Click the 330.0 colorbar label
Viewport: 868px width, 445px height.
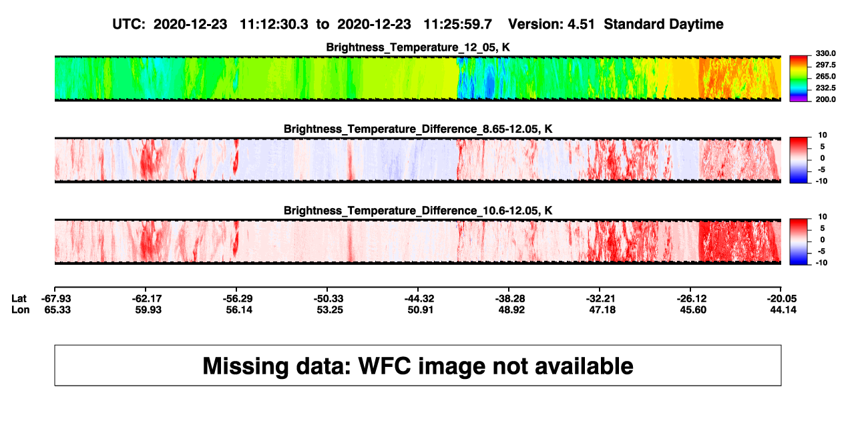(827, 53)
